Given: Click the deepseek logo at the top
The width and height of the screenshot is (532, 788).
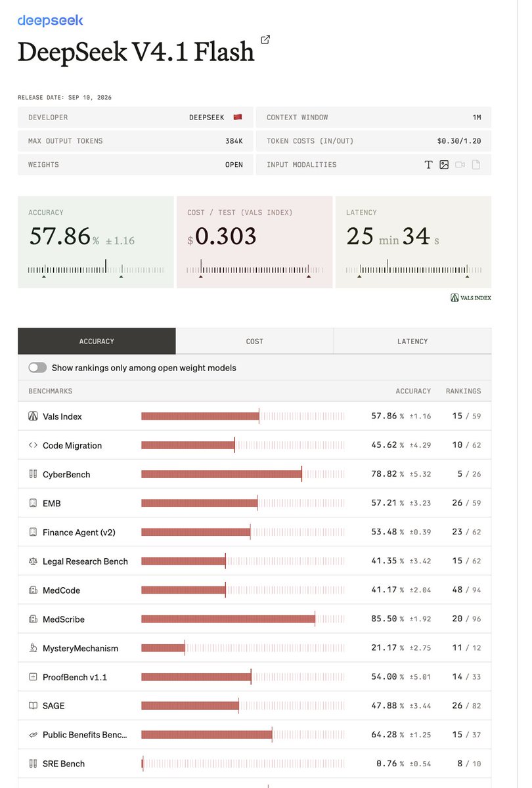Looking at the screenshot, I should coord(50,20).
